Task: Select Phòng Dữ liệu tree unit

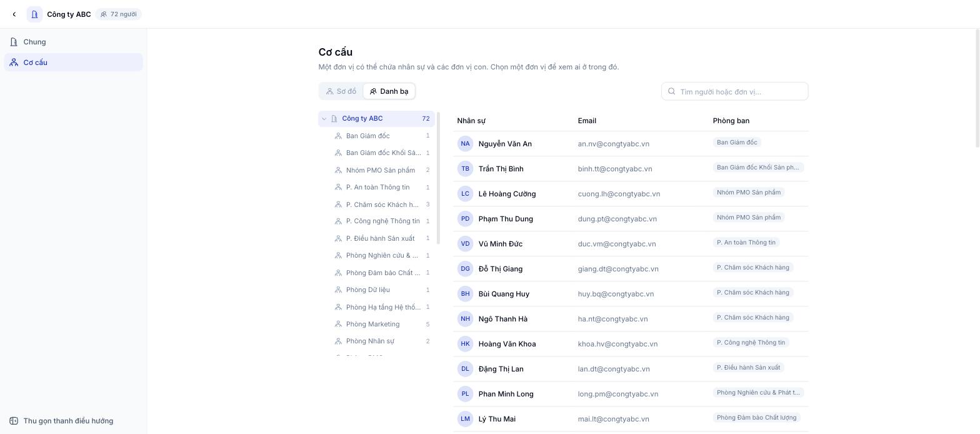Action: (376, 290)
